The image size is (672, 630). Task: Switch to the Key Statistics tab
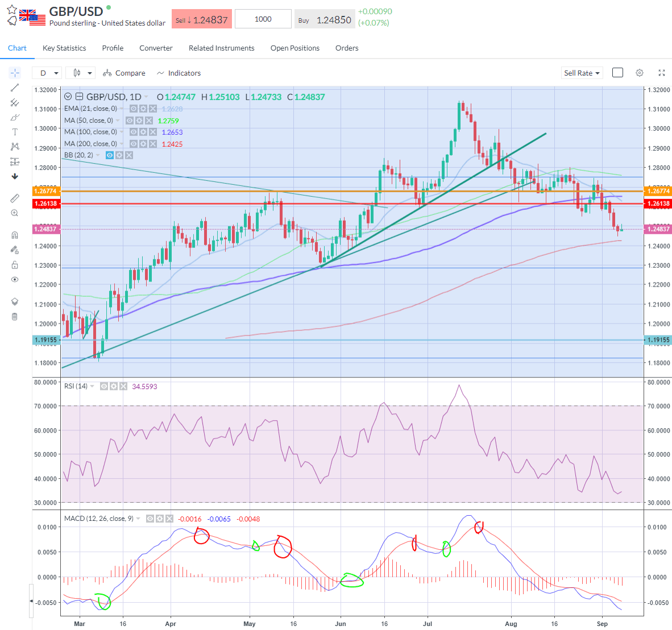[64, 48]
